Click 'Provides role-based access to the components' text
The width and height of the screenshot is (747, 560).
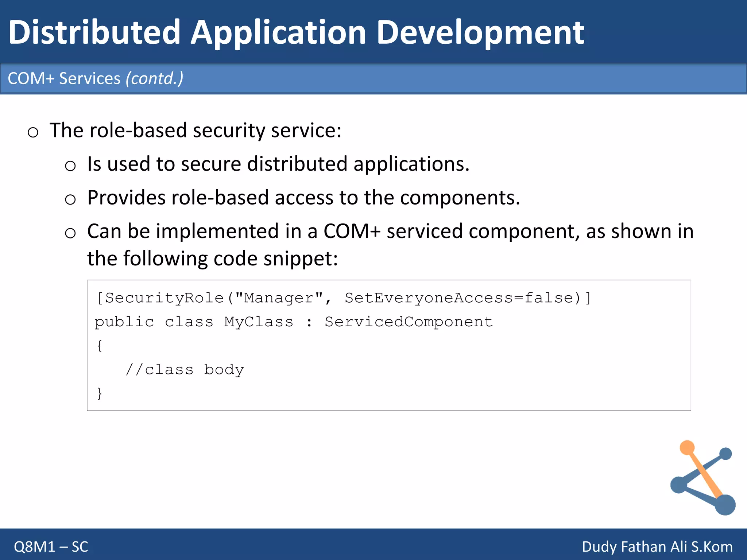point(303,198)
